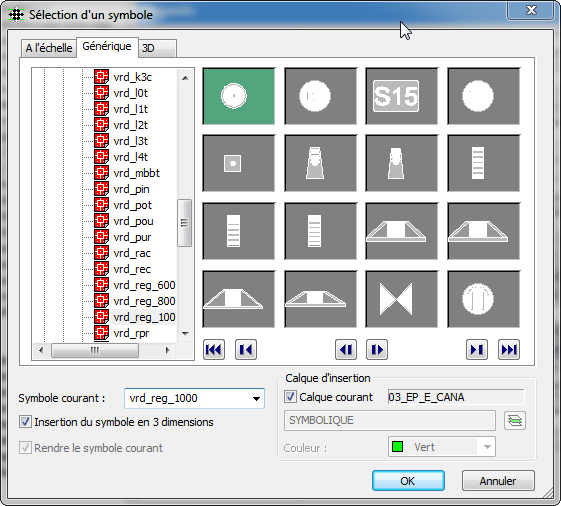Click the red icon next to vrd_pot
The height and width of the screenshot is (506, 561).
(101, 205)
